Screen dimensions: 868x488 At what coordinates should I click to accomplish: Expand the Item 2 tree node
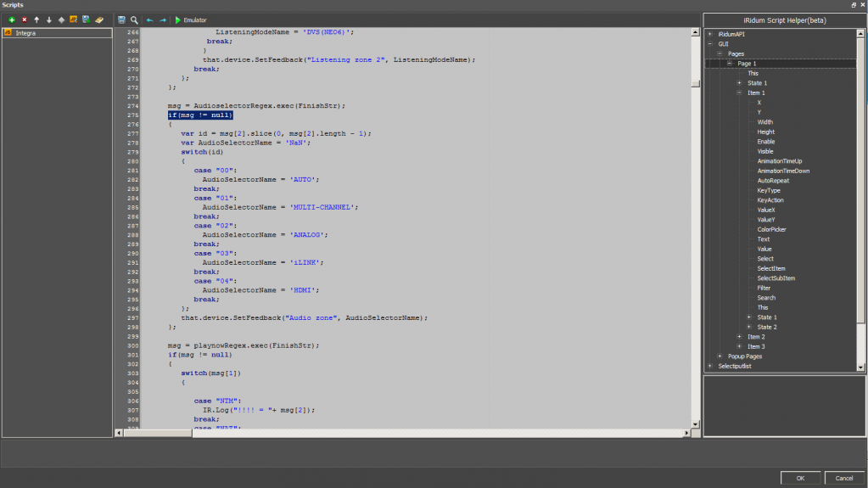(x=739, y=337)
